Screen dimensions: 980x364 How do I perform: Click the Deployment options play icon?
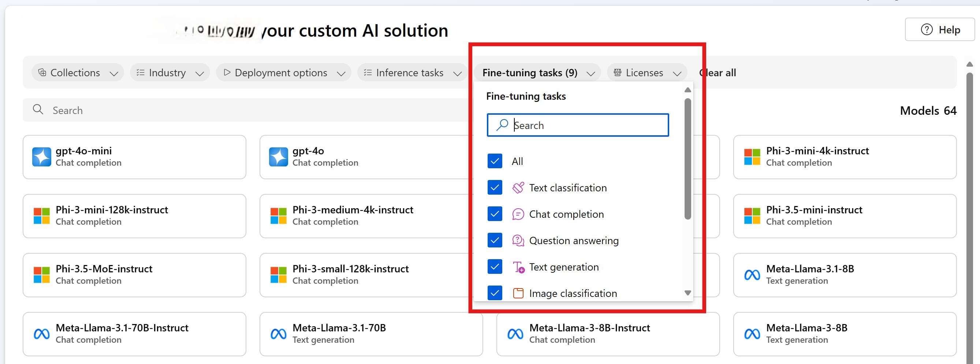(x=227, y=72)
